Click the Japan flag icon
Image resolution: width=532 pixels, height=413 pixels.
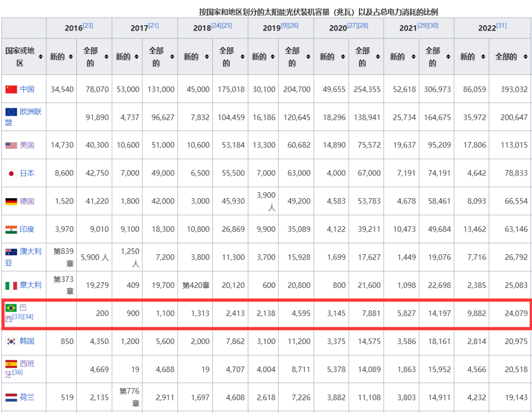11,173
